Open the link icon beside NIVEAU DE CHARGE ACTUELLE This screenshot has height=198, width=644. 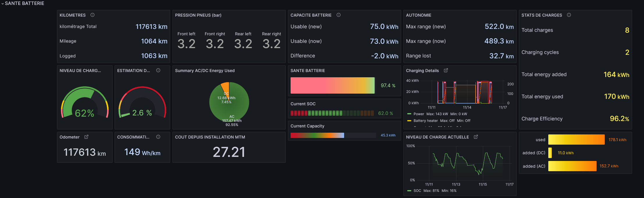tap(476, 137)
